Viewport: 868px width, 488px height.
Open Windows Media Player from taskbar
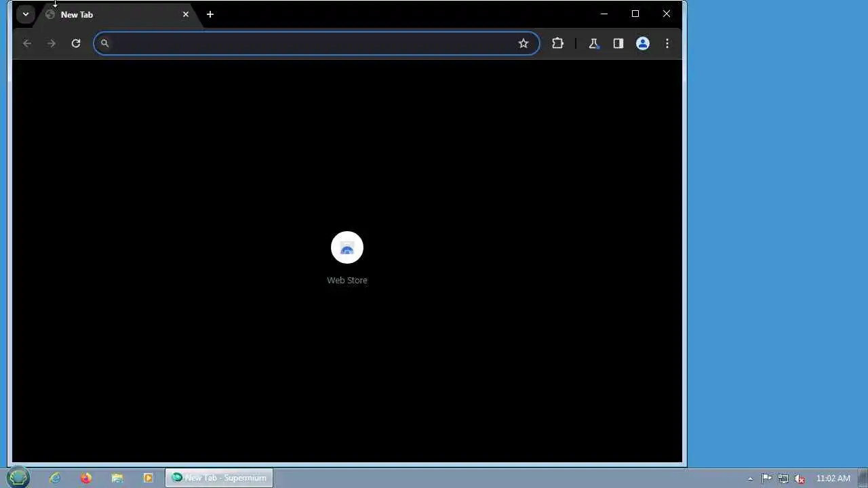(149, 478)
